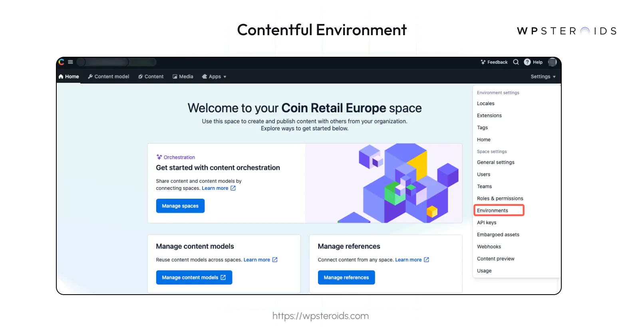Expand the Apps dropdown arrow
Viewport: 644px width, 327px height.
(x=225, y=77)
